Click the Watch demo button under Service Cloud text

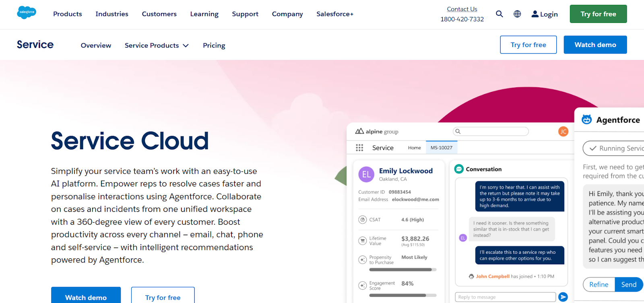tap(86, 296)
